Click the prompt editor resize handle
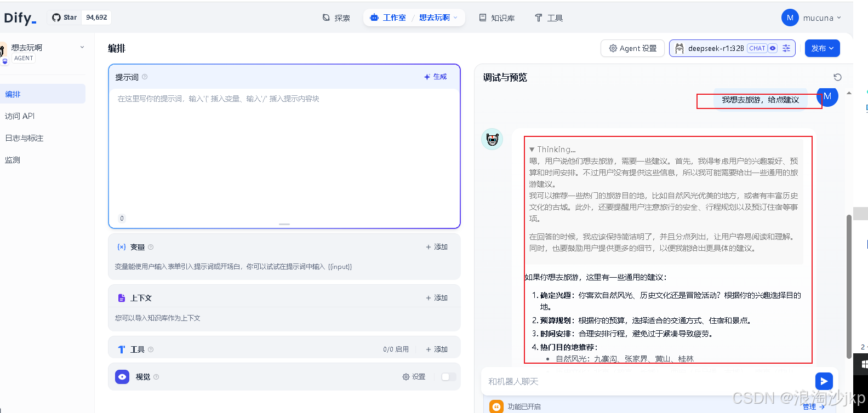Viewport: 868px width, 413px height. click(284, 224)
